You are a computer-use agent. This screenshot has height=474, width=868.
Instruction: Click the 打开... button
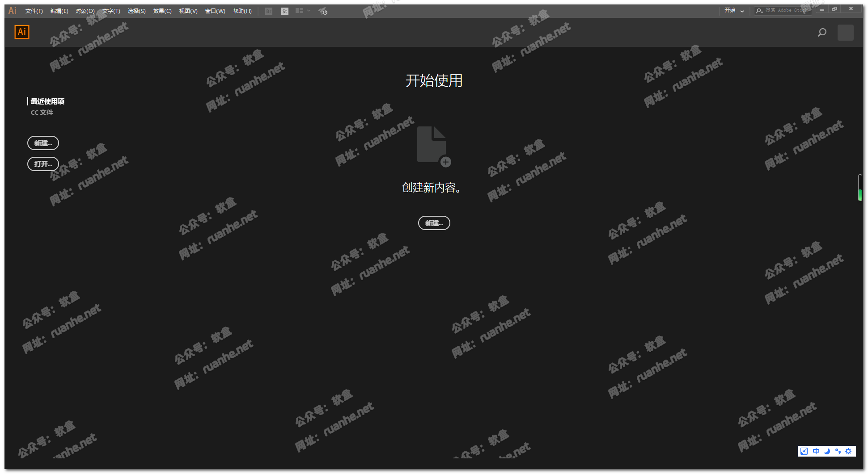[x=43, y=164]
